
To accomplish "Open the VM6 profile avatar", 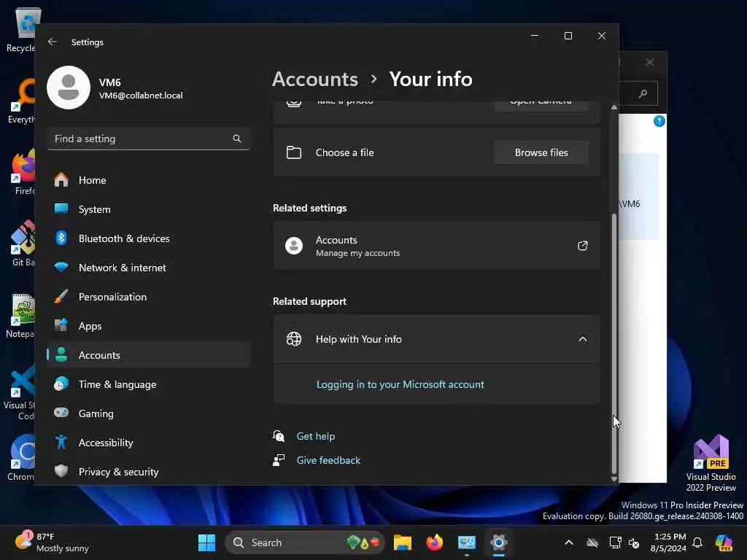I will 69,87.
